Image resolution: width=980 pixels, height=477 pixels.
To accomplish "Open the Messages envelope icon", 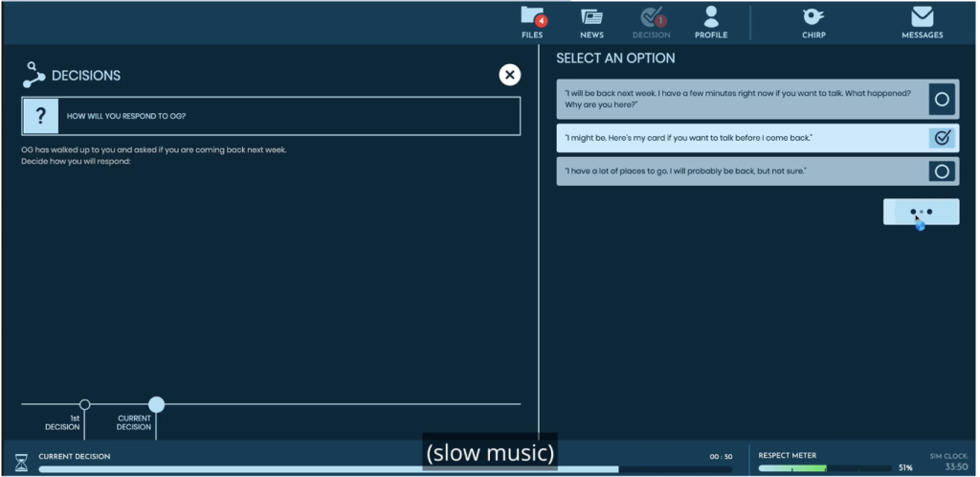I will (x=922, y=17).
